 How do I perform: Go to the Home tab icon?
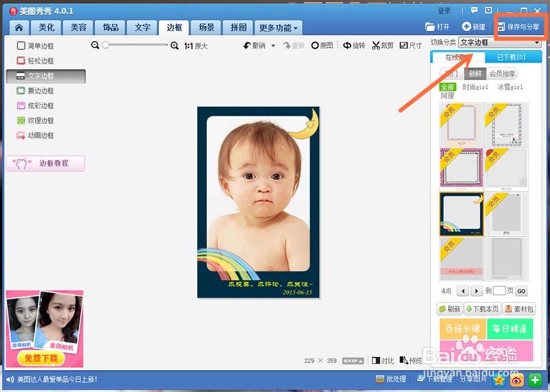tap(19, 28)
